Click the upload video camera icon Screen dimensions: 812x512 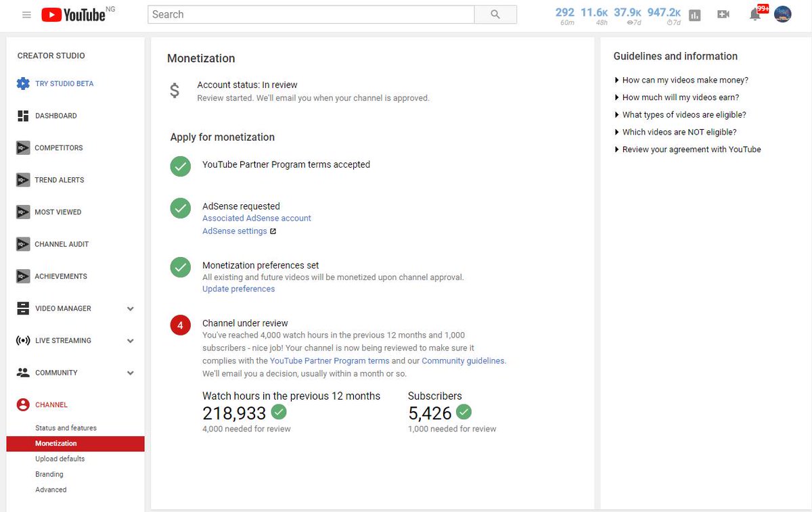pyautogui.click(x=723, y=14)
